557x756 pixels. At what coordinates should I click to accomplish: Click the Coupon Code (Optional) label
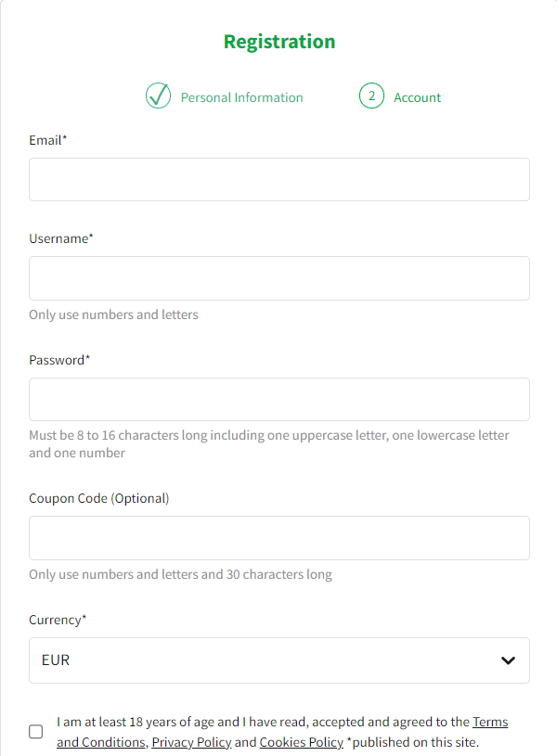pyautogui.click(x=99, y=498)
